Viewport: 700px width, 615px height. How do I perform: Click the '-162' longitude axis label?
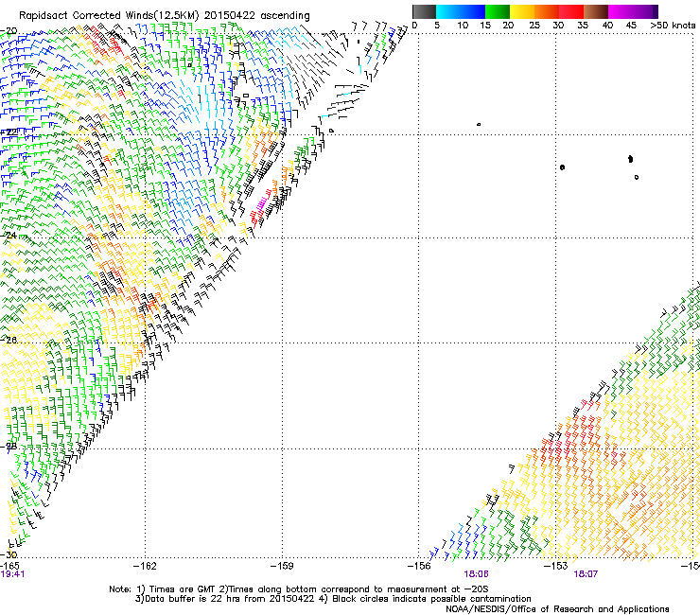(145, 566)
